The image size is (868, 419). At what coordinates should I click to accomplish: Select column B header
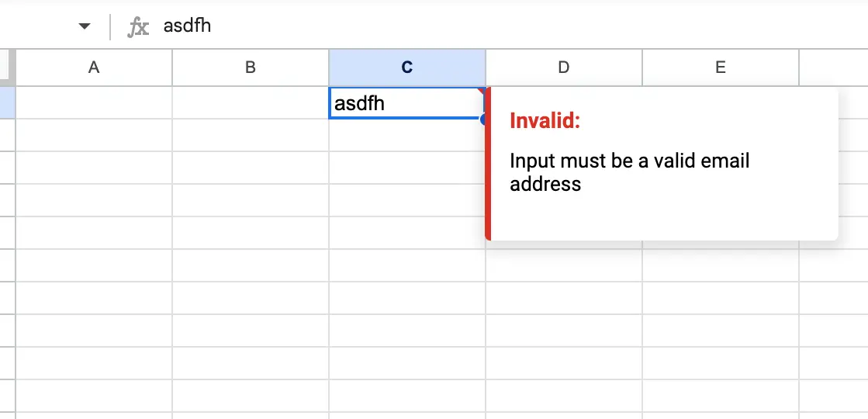(250, 68)
